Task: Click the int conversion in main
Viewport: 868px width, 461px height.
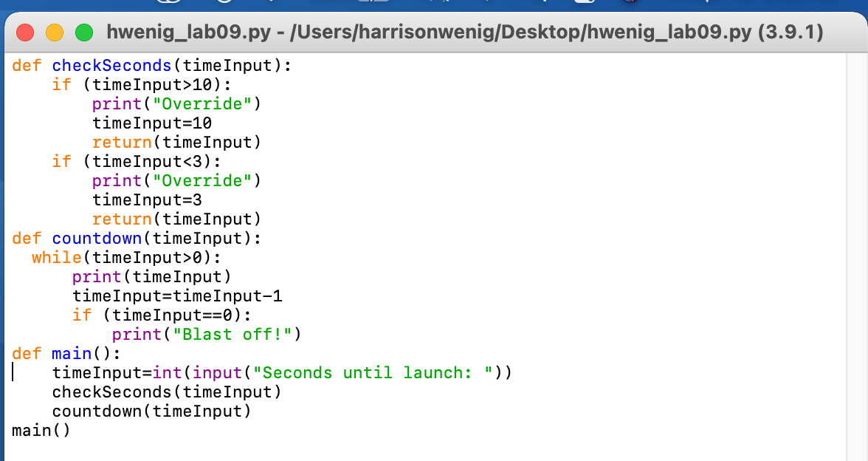Action: point(168,372)
